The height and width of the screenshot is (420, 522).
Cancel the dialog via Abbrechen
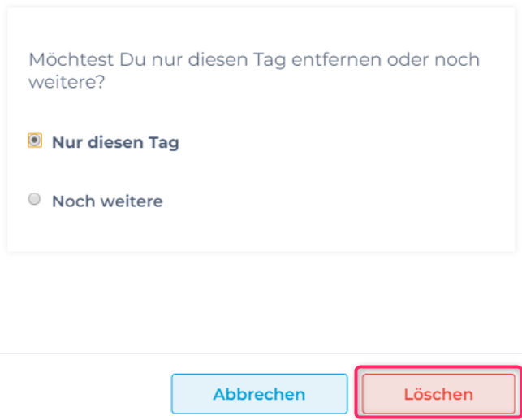[x=259, y=394]
